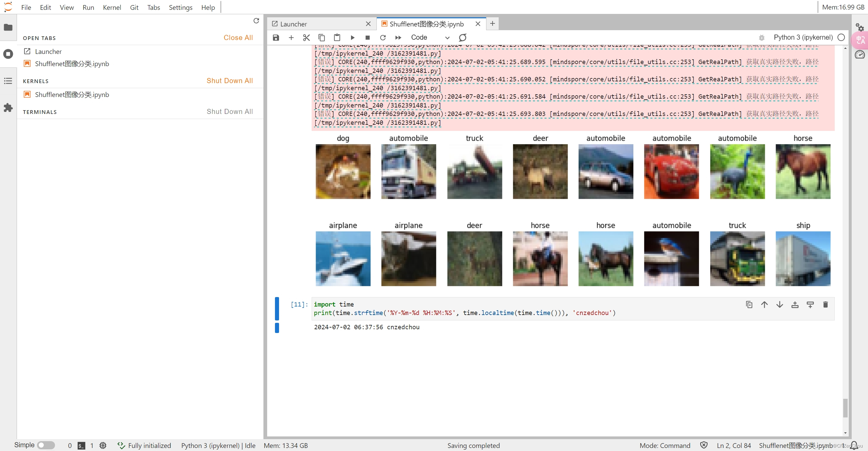Expand Kernels section in sidebar
This screenshot has height=451, width=868.
click(36, 80)
